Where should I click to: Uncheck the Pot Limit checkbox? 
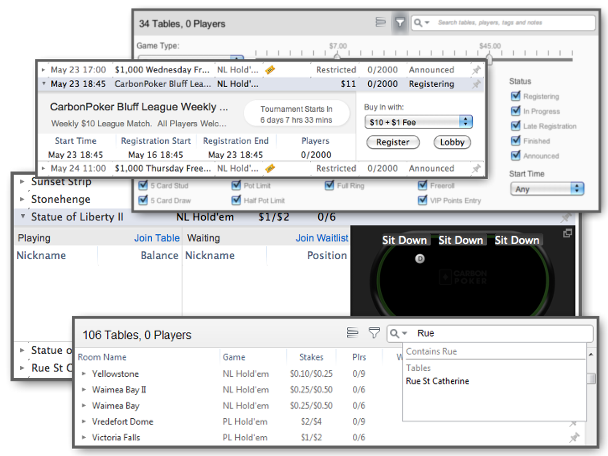pos(236,185)
